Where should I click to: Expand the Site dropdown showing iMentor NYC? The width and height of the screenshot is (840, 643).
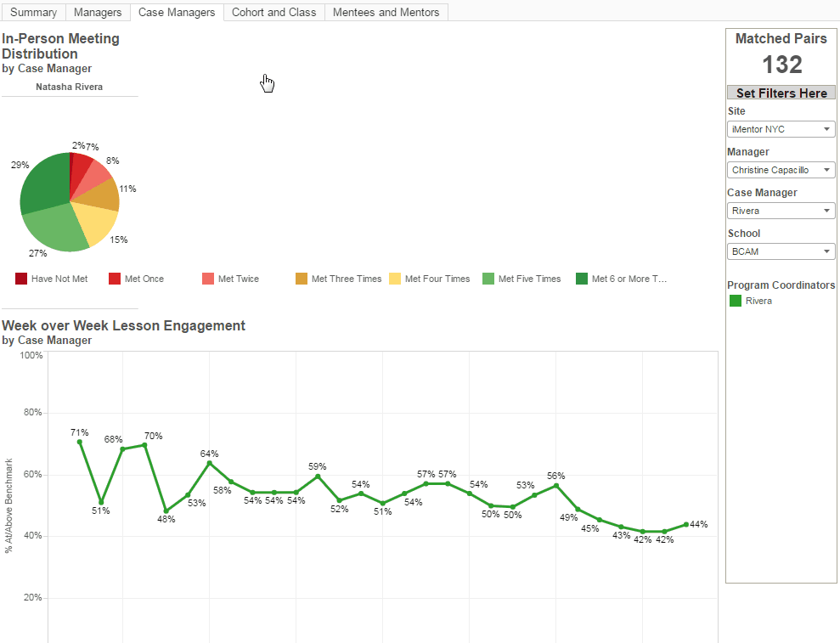[x=781, y=129]
